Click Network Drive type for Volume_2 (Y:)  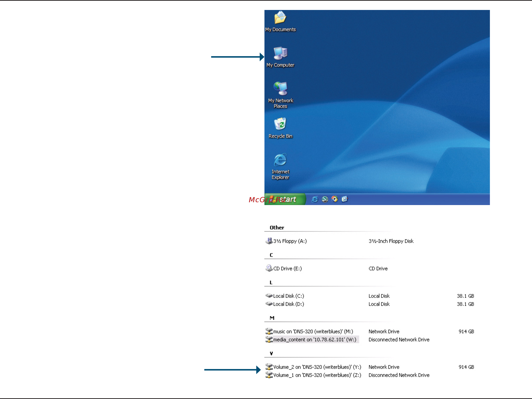click(384, 367)
